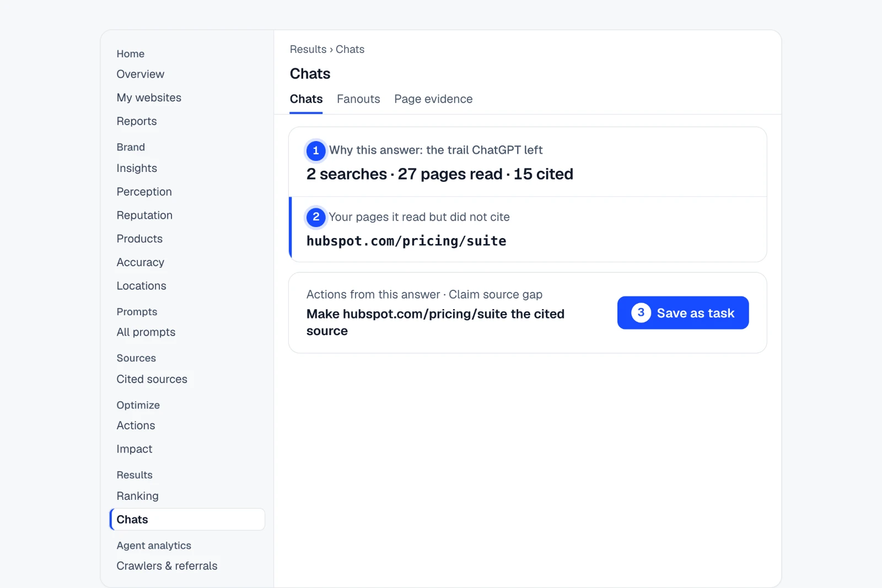Screen dimensions: 882x588
Task: Click the 'Make hubspot.com/pricing/suite the cited source' action
Action: pyautogui.click(x=435, y=322)
